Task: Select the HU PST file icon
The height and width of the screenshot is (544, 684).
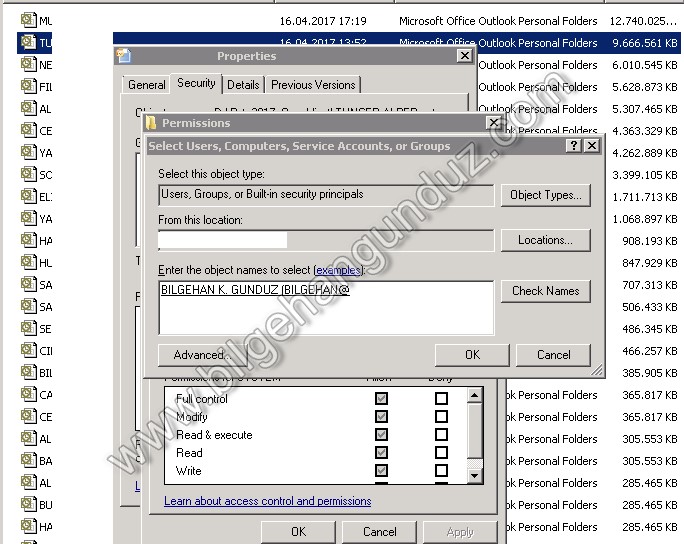Action: tap(28, 262)
